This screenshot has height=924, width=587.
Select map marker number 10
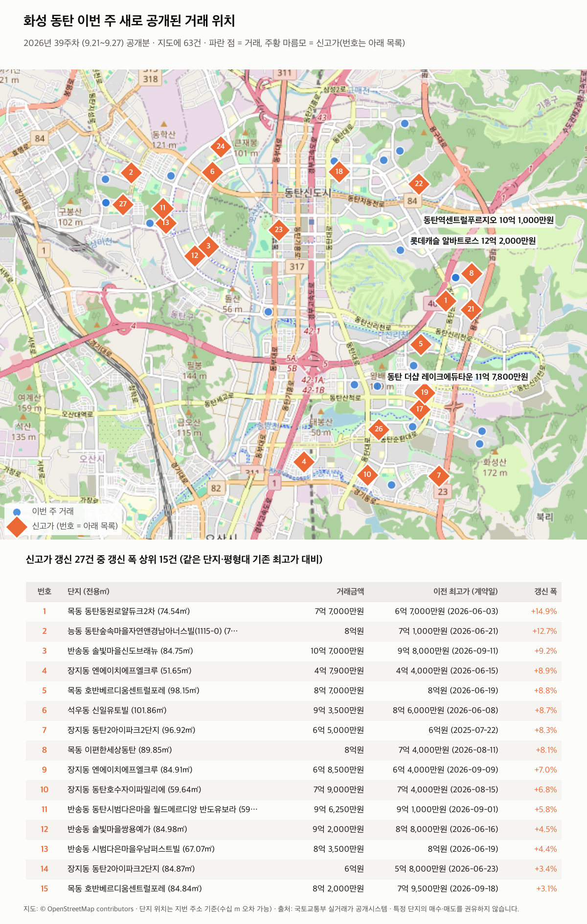click(x=367, y=474)
